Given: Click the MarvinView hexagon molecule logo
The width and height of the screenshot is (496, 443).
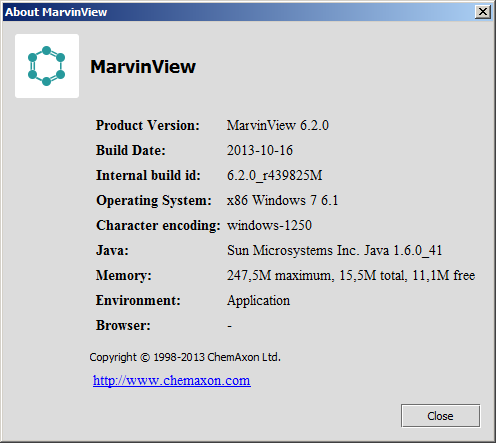Looking at the screenshot, I should point(47,66).
